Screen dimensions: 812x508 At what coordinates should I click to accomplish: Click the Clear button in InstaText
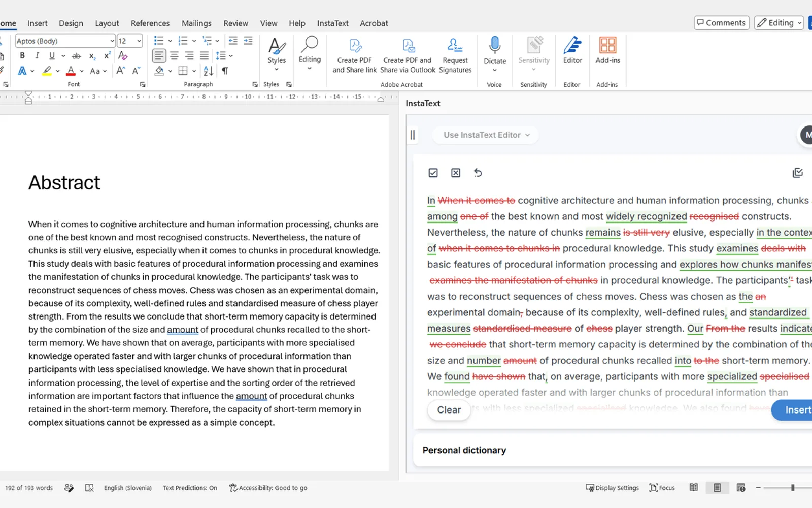point(449,410)
